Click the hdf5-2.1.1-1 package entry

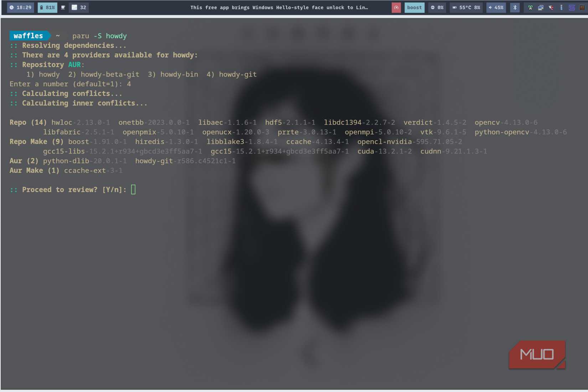click(x=290, y=123)
